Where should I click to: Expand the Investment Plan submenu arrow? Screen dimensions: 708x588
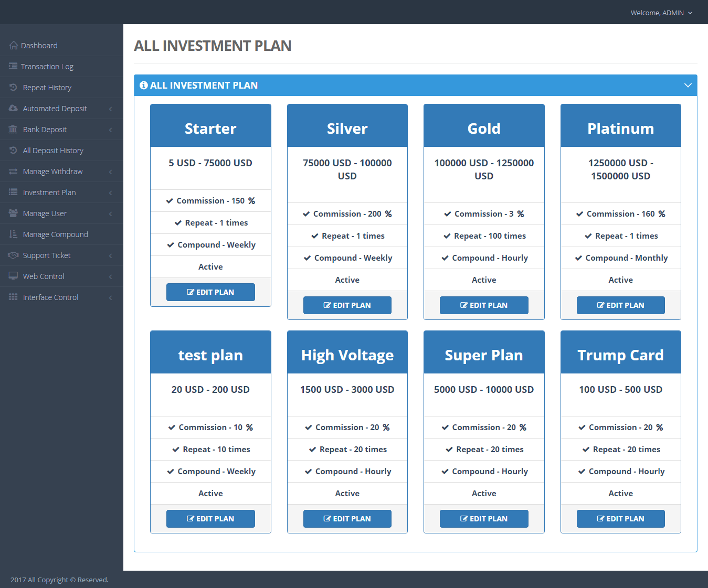click(x=111, y=193)
